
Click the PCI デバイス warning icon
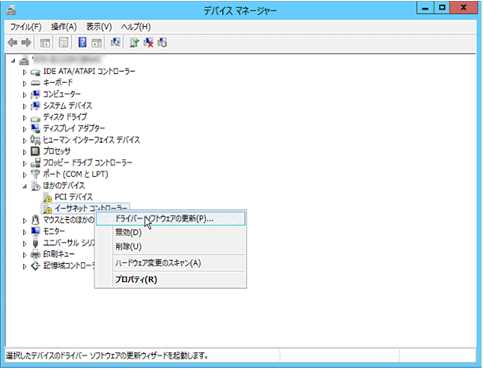point(48,197)
